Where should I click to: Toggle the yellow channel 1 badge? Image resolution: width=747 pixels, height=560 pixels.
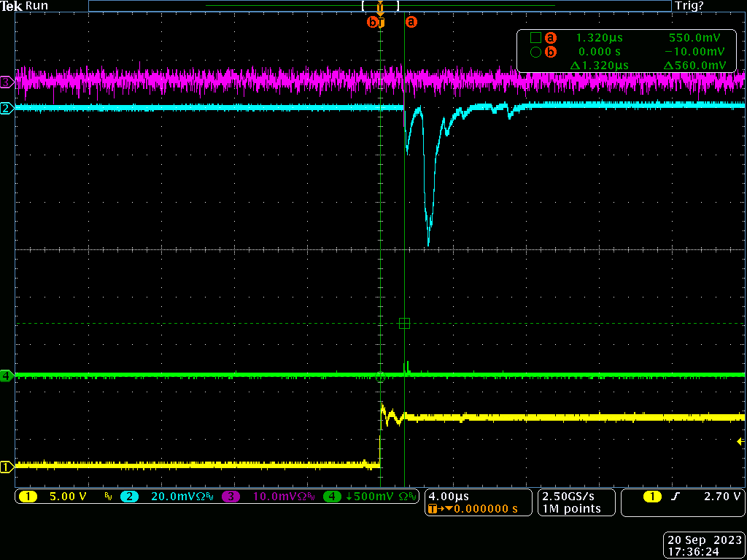tap(28, 497)
